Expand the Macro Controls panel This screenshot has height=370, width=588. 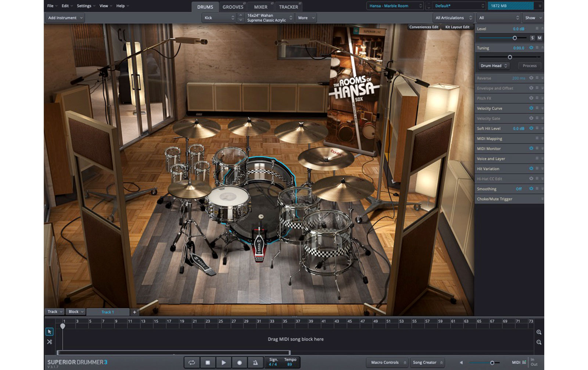pos(388,363)
